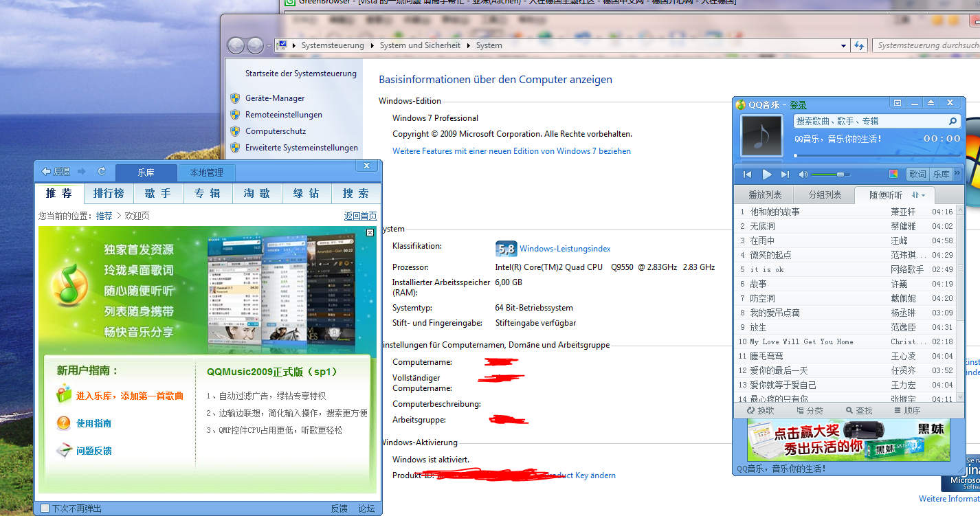This screenshot has width=980, height=516.
Task: Open Computerschutz in System control panel
Action: click(276, 131)
